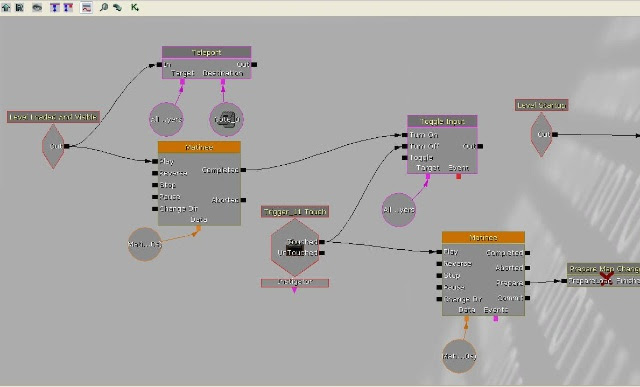Select the Prepare Map Change node
Image resolution: width=640 pixels, height=387 pixels.
click(x=603, y=275)
